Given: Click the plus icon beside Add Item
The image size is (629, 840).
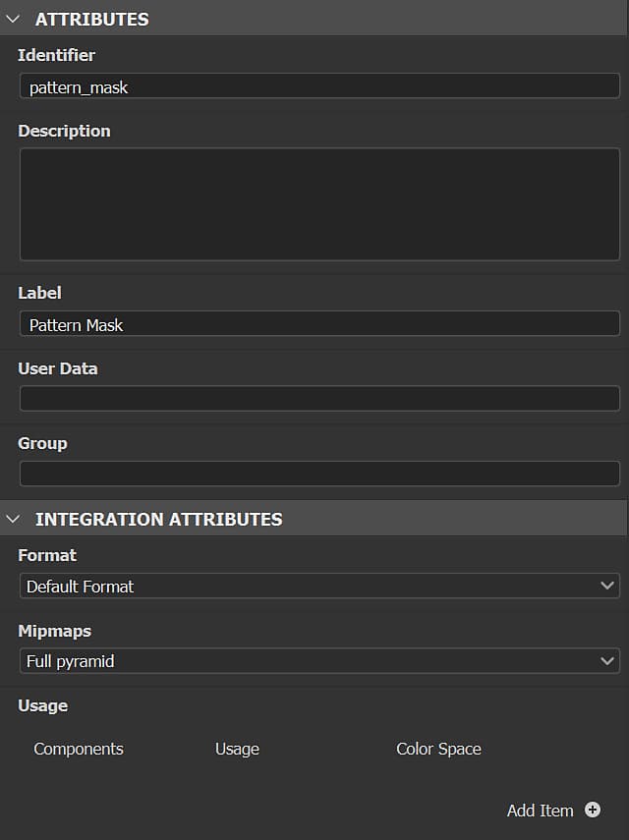Looking at the screenshot, I should coord(593,810).
